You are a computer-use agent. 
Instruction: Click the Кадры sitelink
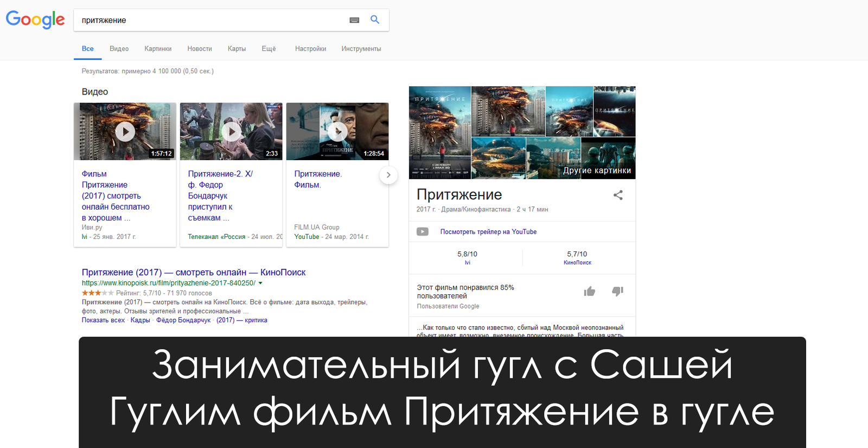point(140,320)
